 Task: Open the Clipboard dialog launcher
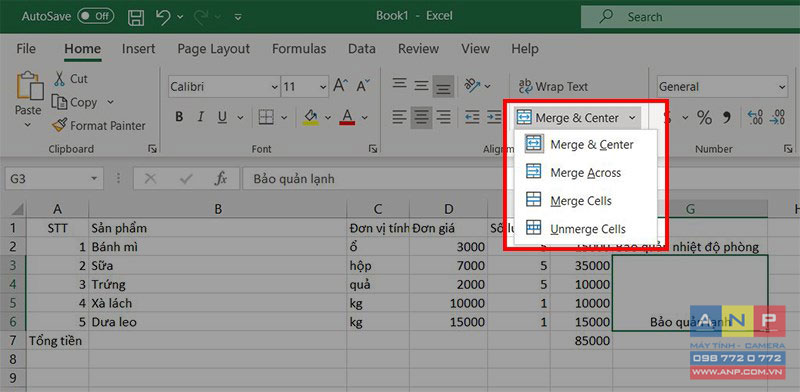pos(152,149)
